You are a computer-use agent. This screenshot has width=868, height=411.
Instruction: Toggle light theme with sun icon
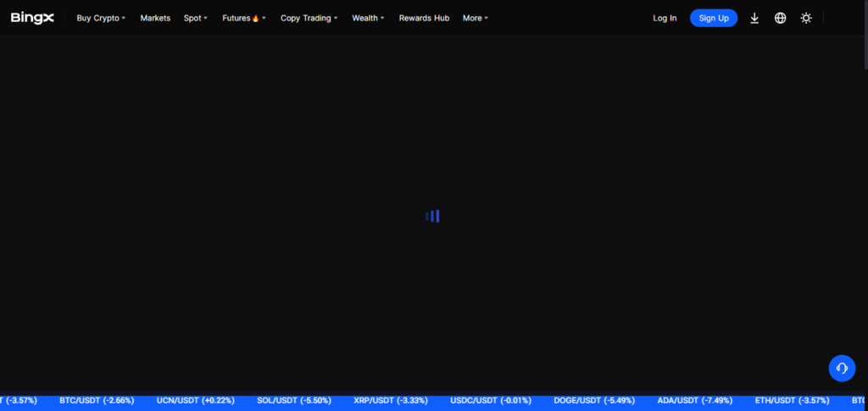(x=806, y=18)
